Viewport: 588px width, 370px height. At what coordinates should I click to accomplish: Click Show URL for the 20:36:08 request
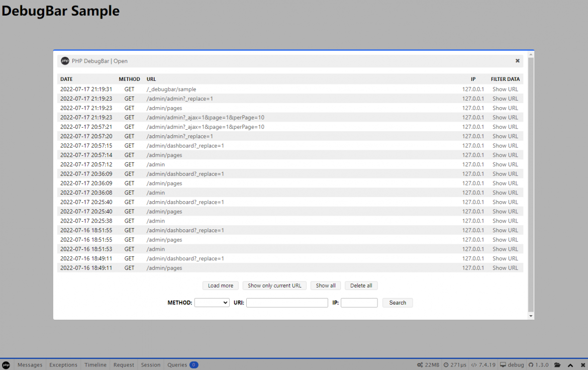505,193
